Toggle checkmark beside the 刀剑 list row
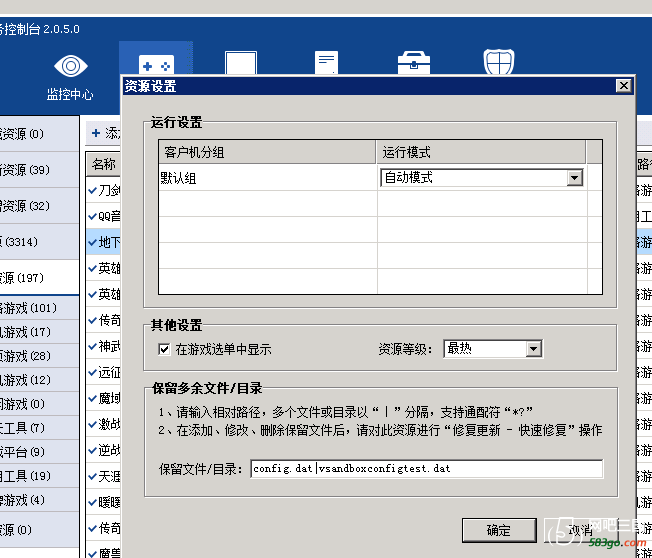652x558 pixels. (x=93, y=189)
